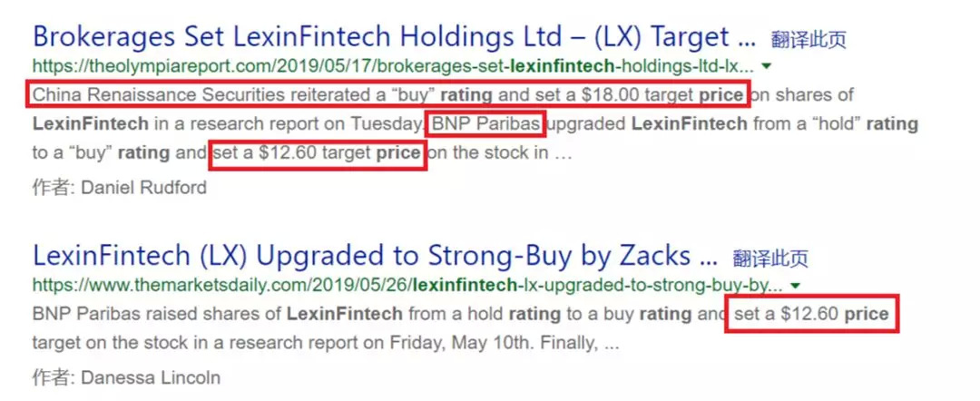Viewport: 980px width, 401px height.
Task: Click translate-this-page link beside the Zacks result
Action: pyautogui.click(x=770, y=259)
